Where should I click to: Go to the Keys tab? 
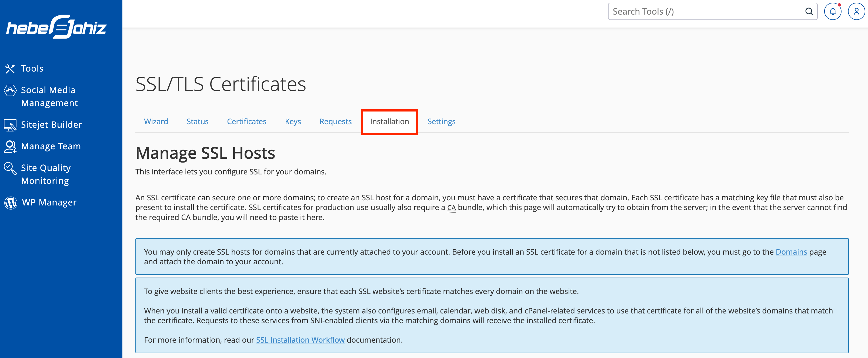[x=293, y=121]
